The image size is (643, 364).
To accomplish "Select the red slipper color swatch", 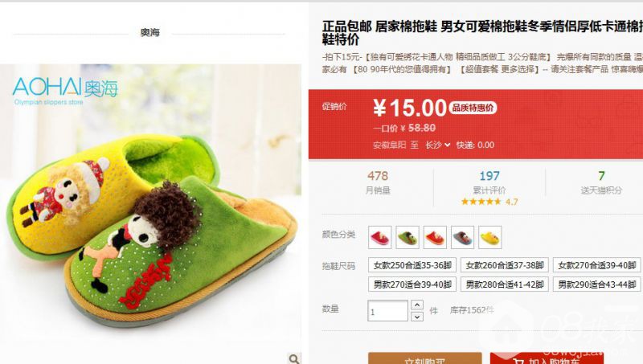I will (x=379, y=237).
